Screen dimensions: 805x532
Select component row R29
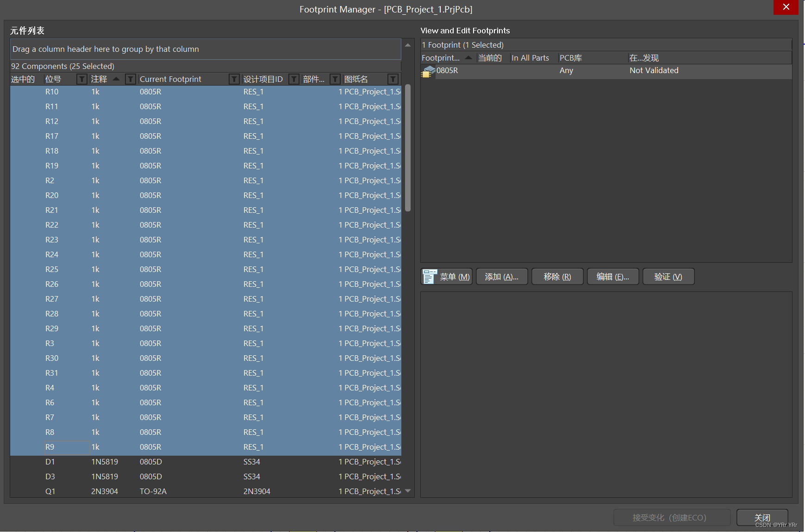(x=206, y=328)
